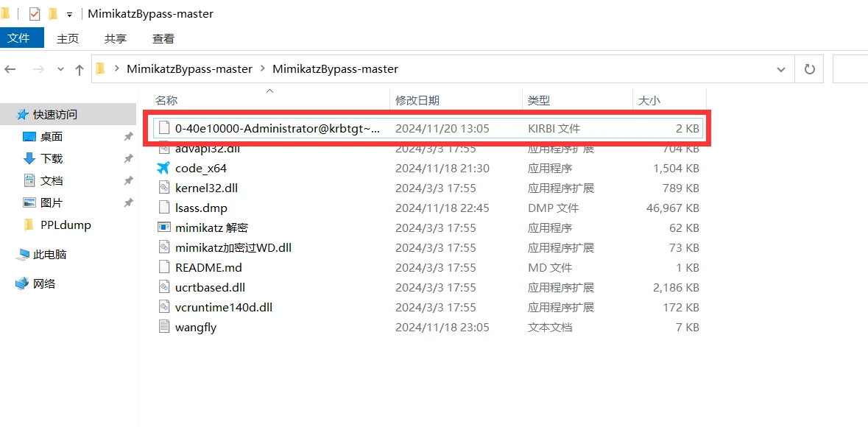Open 图片 in the navigation pane
This screenshot has height=427, width=868.
tap(52, 203)
